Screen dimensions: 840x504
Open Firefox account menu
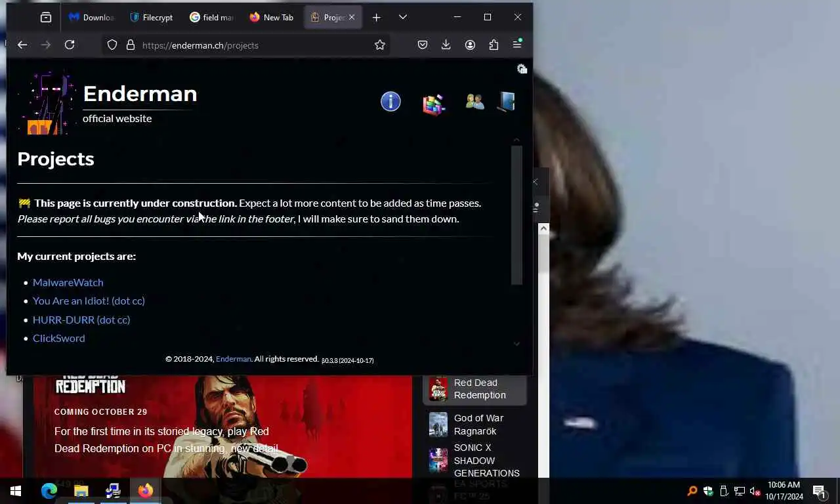click(x=470, y=45)
